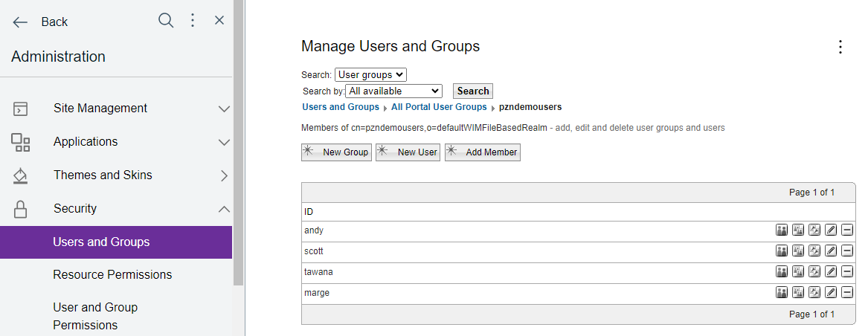Click the pencil edit icon for andy
The height and width of the screenshot is (336, 868).
(x=831, y=230)
